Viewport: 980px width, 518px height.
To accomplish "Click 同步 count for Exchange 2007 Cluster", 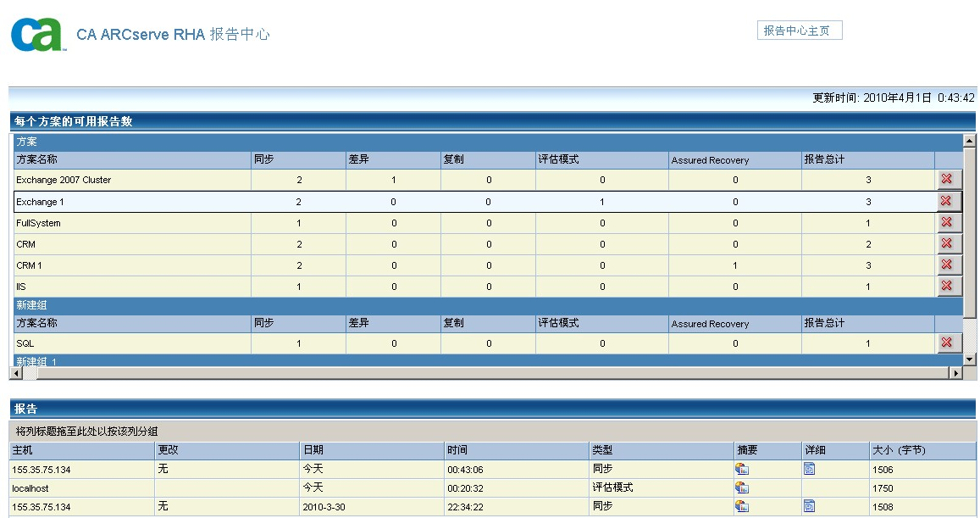I will tap(299, 181).
